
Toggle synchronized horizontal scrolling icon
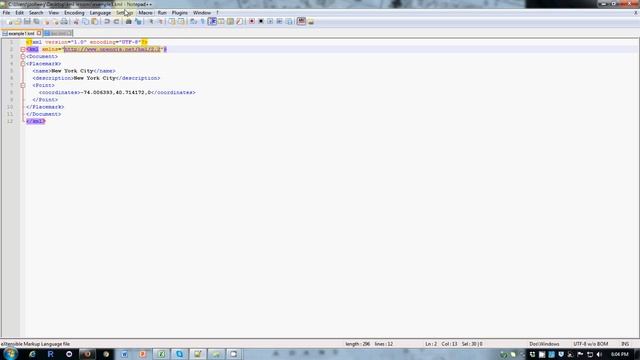point(181,21)
